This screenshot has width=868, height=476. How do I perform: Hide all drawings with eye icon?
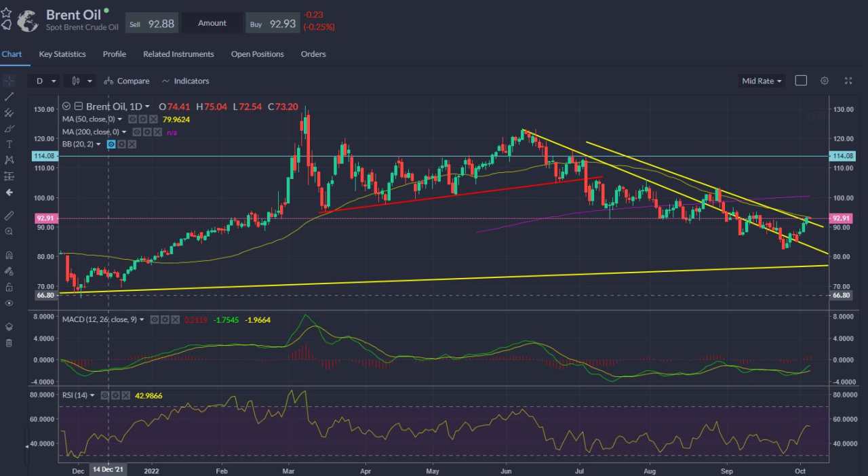click(x=9, y=303)
